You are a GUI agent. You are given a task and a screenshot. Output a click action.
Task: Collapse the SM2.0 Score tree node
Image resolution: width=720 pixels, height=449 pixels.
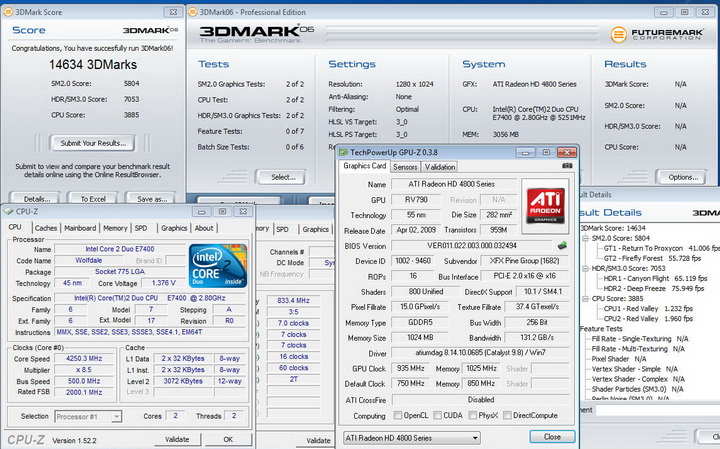[585, 238]
